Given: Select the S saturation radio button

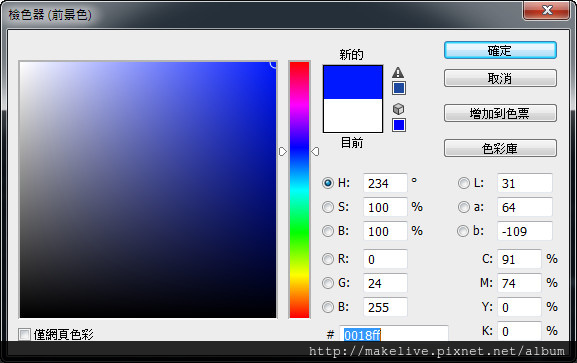Looking at the screenshot, I should coord(328,207).
